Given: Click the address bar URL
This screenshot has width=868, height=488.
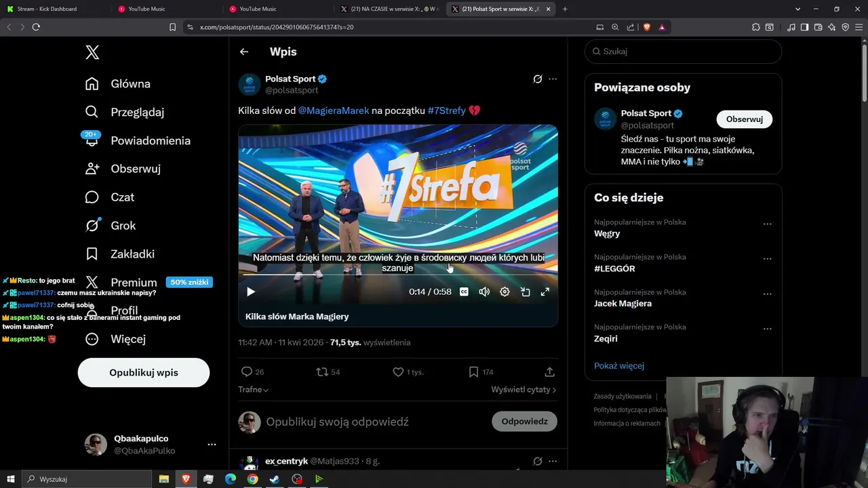Looking at the screenshot, I should tap(277, 27).
